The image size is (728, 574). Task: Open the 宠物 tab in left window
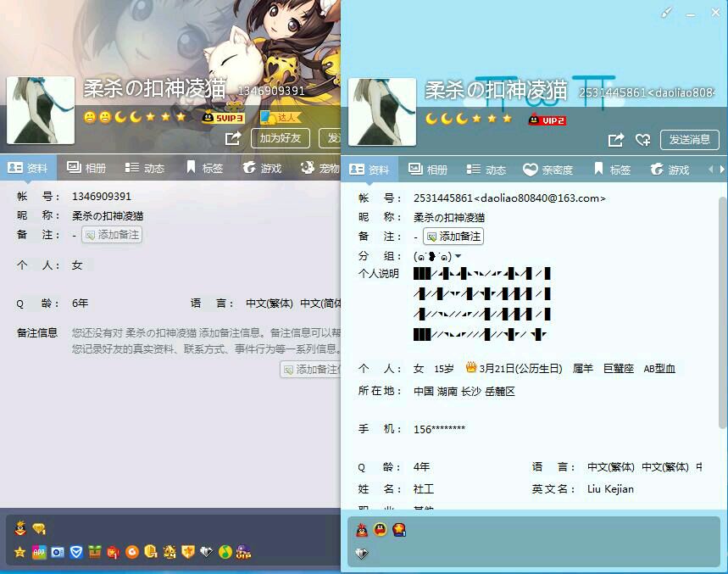[x=320, y=168]
